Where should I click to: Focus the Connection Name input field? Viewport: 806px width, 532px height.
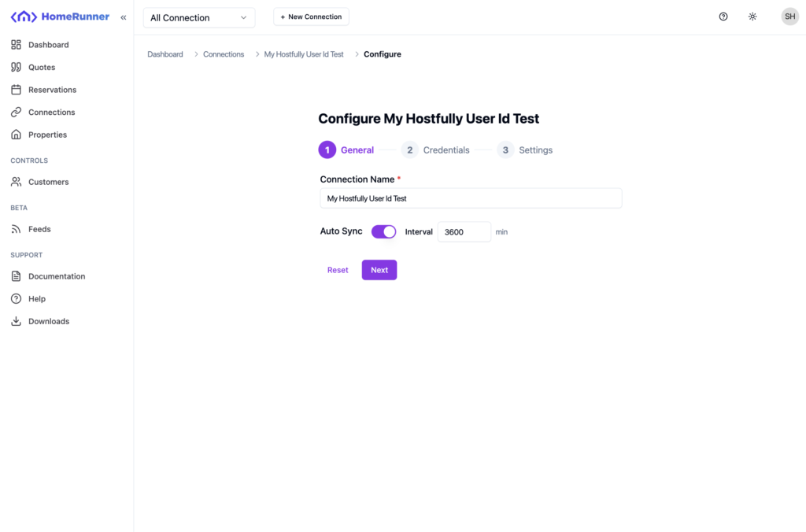(x=471, y=198)
